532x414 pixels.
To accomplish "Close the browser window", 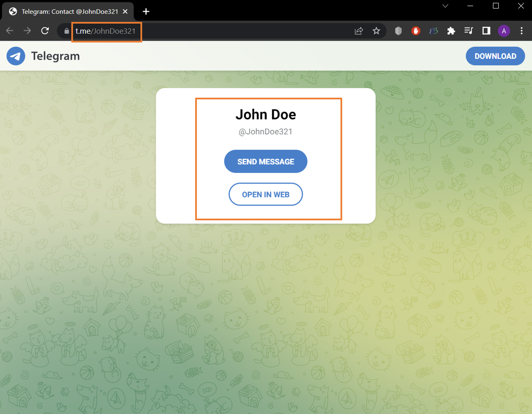I will [521, 6].
